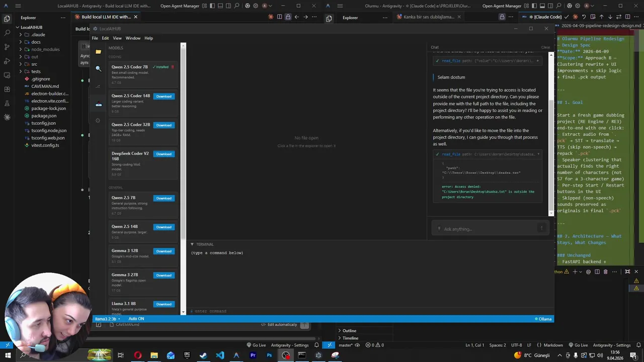Open Epic Games launcher from the taskbar

coord(187,355)
